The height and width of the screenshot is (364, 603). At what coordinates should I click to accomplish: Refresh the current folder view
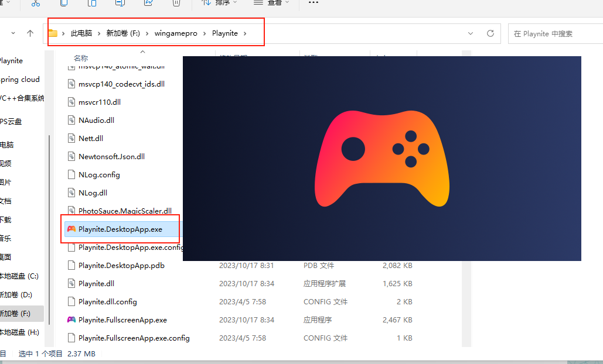pyautogui.click(x=490, y=34)
